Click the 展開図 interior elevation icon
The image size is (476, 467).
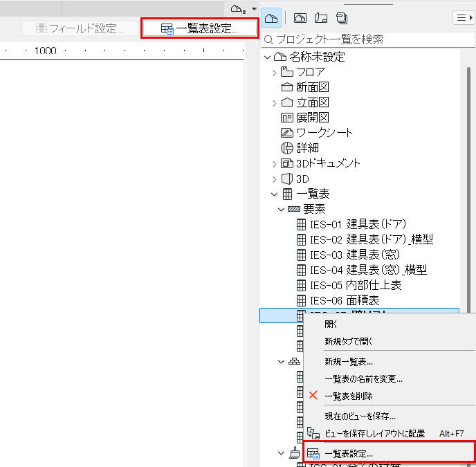tap(287, 118)
